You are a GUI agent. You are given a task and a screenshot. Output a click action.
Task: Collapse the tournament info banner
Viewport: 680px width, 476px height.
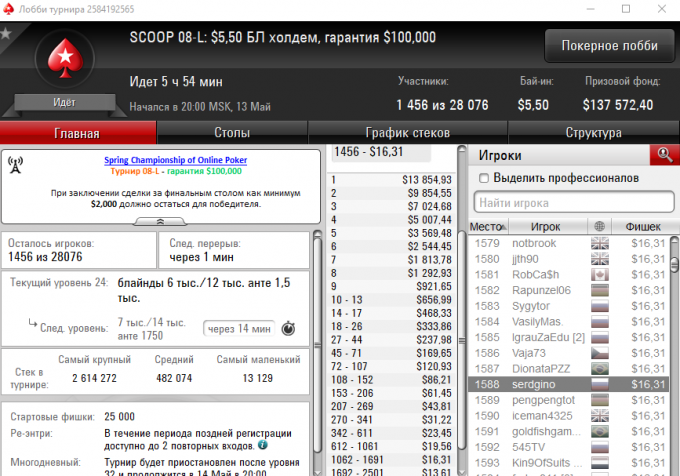160,222
